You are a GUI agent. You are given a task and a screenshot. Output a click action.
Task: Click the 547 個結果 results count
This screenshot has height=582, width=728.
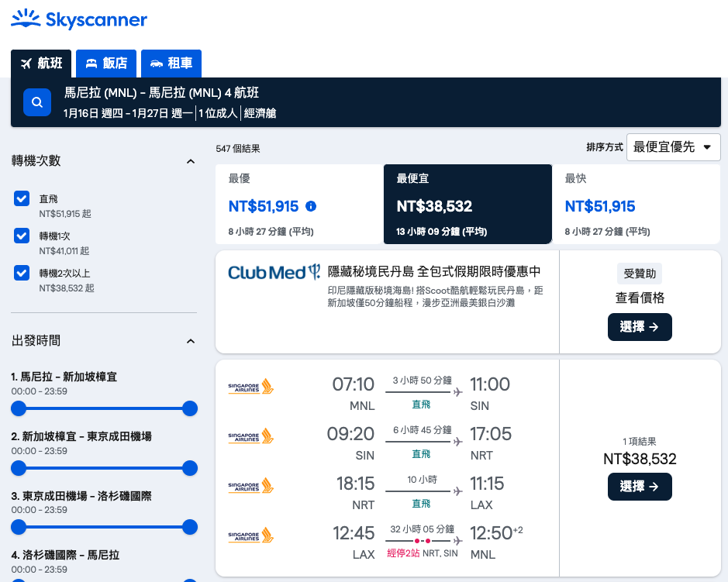[238, 149]
